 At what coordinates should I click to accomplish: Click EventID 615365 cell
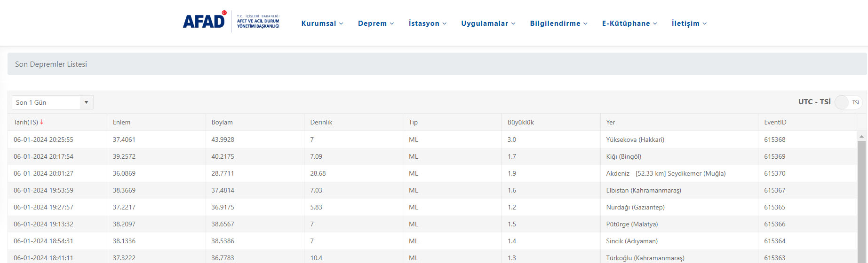coord(774,207)
